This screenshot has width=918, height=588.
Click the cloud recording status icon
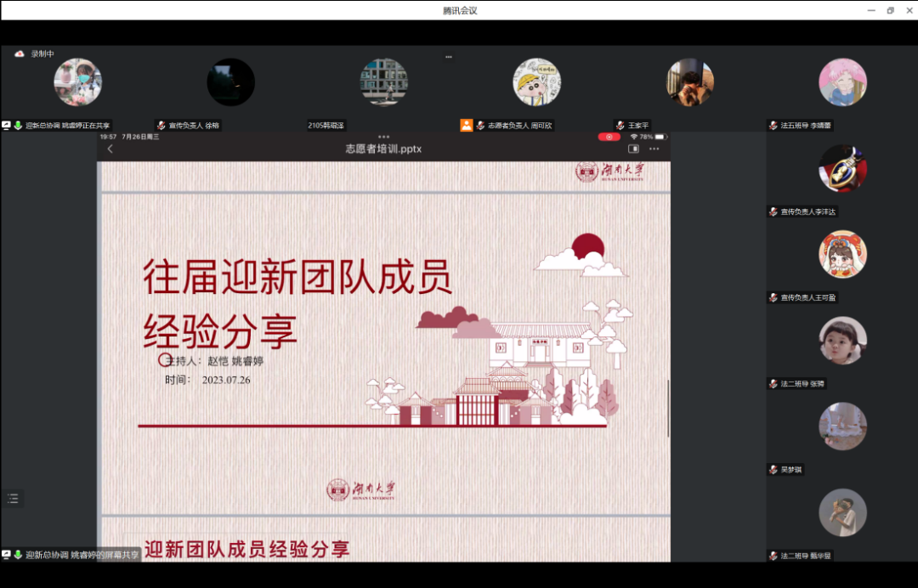click(x=20, y=54)
